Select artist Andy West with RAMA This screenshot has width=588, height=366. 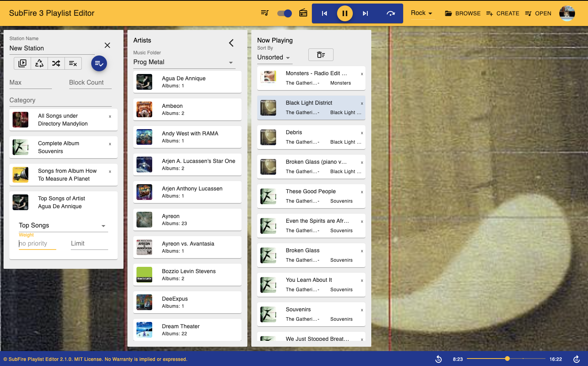coord(187,137)
